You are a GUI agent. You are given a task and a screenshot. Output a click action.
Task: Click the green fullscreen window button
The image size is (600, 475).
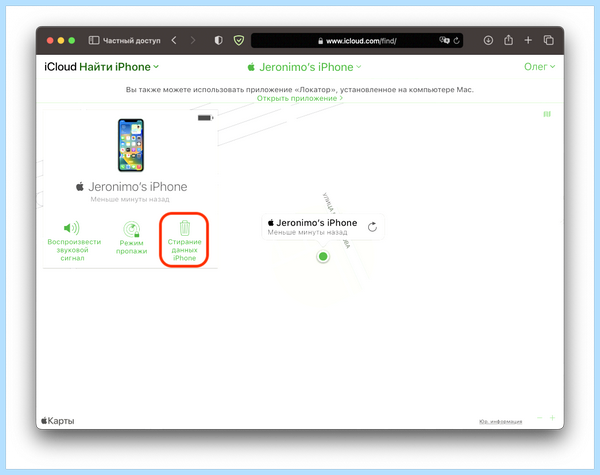[72, 40]
